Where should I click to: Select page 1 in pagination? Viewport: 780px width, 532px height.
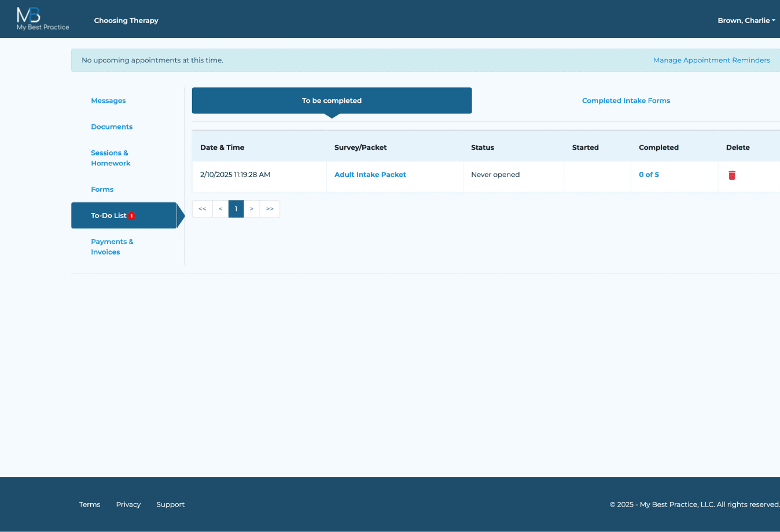pyautogui.click(x=236, y=209)
